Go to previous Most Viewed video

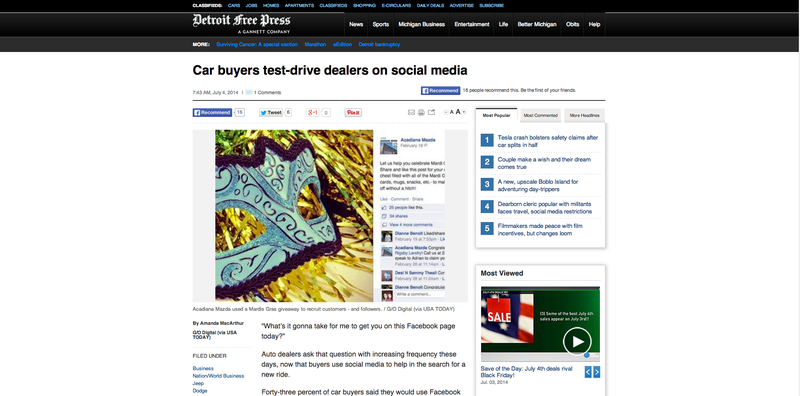(588, 372)
